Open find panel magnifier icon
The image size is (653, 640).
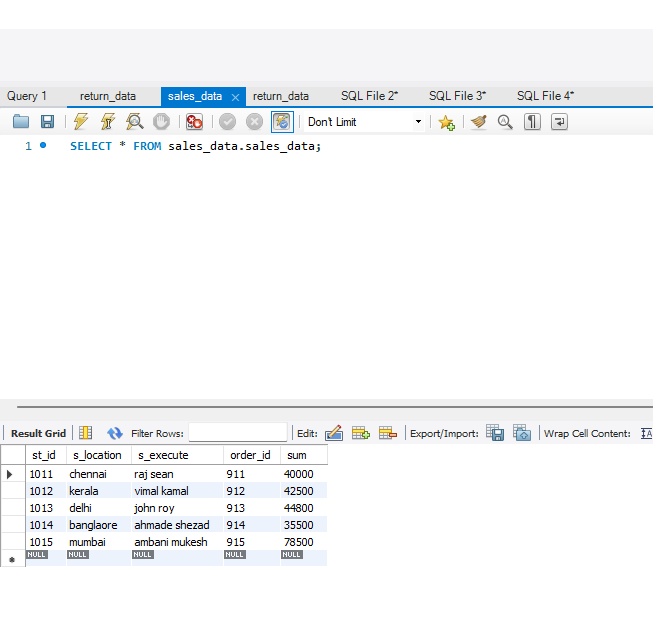pyautogui.click(x=505, y=122)
